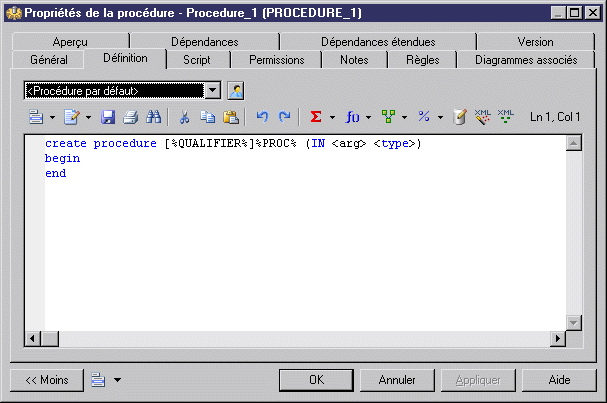Click the OK button
The width and height of the screenshot is (607, 403).
(316, 380)
